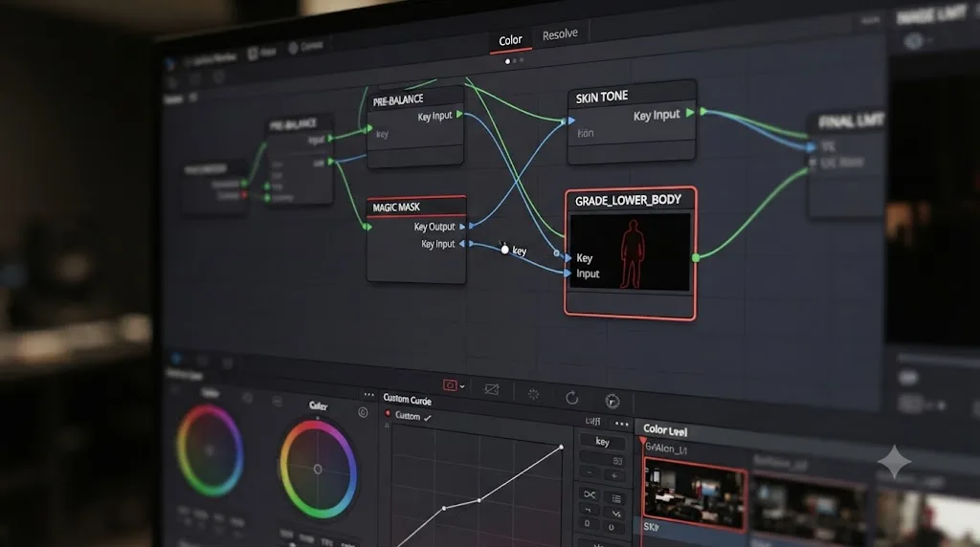The width and height of the screenshot is (980, 547).
Task: Click the blurred eye icon at top right
Action: point(914,41)
